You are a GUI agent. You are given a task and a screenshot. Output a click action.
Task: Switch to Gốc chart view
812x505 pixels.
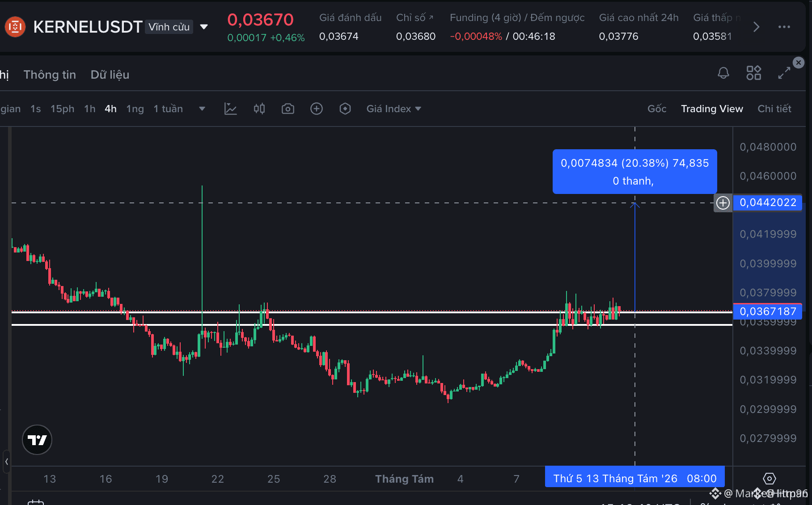[657, 109]
